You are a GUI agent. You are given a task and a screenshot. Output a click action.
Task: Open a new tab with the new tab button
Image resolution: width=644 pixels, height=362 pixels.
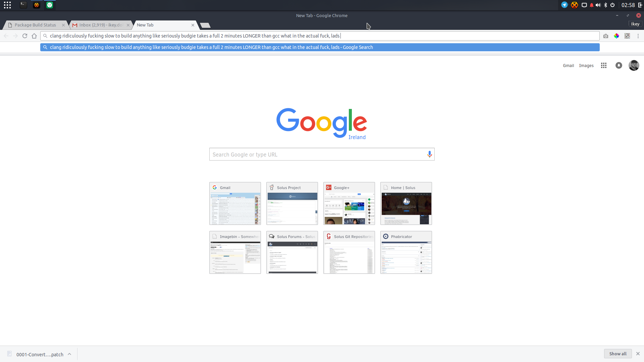pos(205,25)
